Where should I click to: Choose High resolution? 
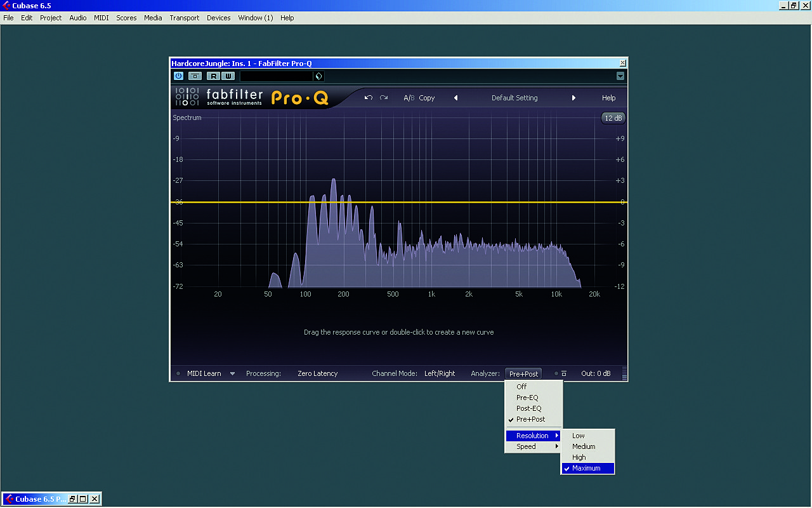(x=587, y=457)
